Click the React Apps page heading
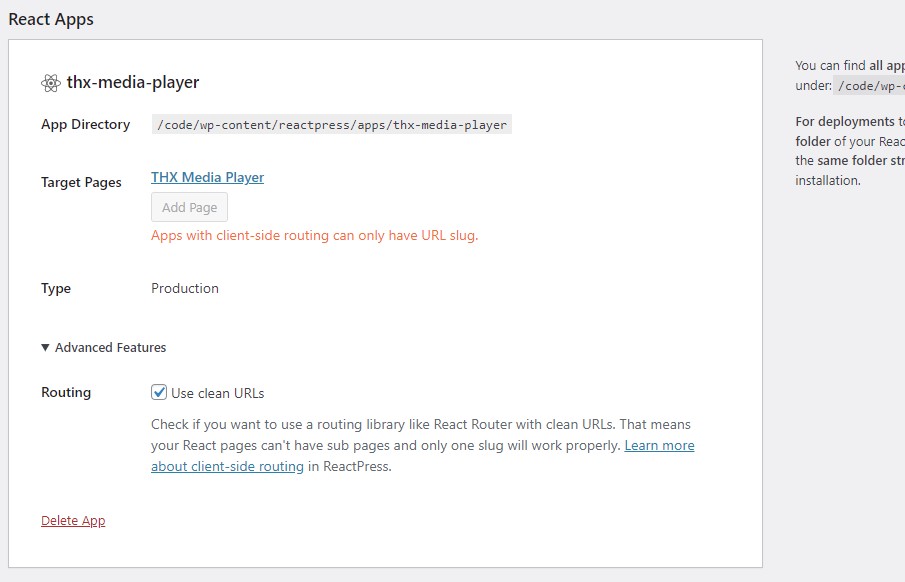 pyautogui.click(x=51, y=19)
